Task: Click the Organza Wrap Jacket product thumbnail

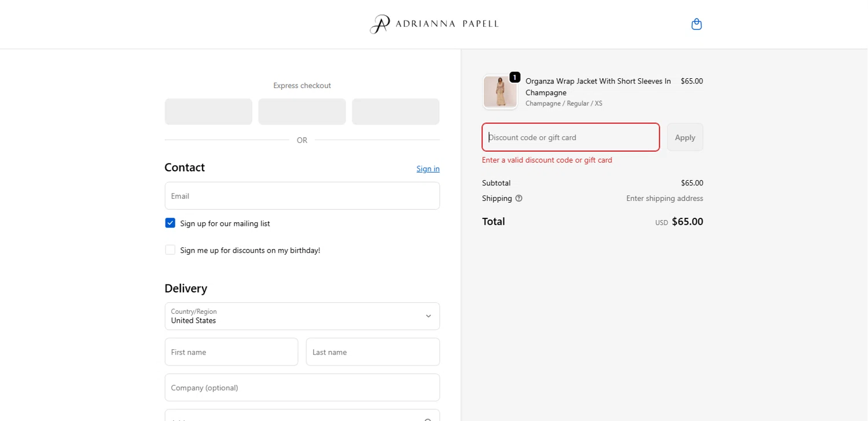Action: 500,92
